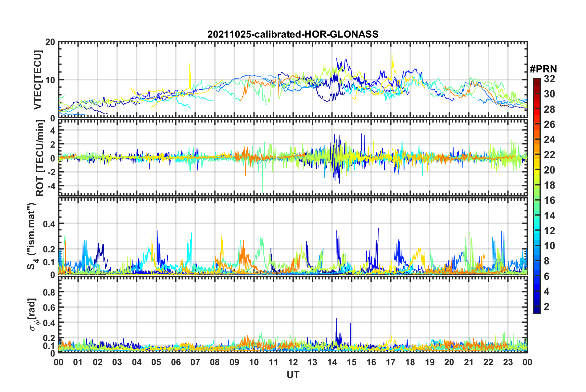Click the UT axis tick label "02"
The image size is (586, 392).
pyautogui.click(x=98, y=362)
